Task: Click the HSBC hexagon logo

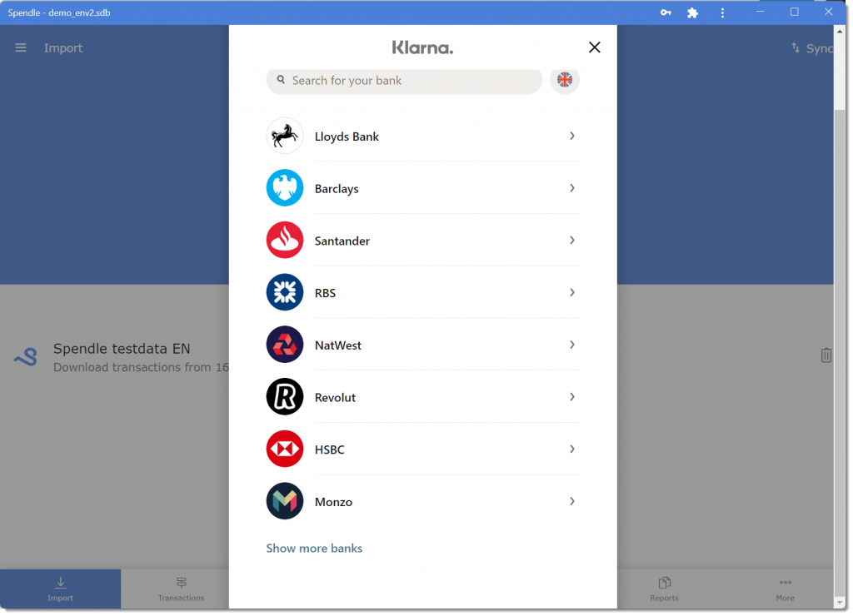Action: coord(285,449)
